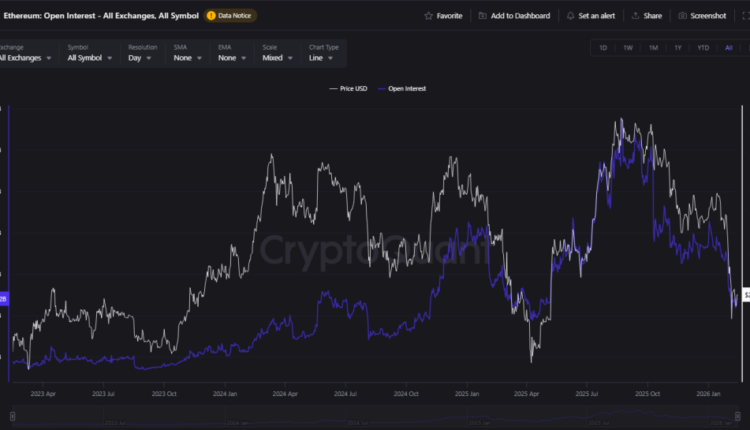Open the EMA dropdown

coord(232,58)
